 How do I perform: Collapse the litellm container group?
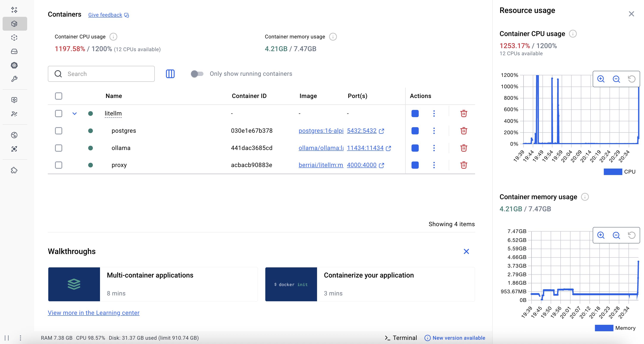pos(75,114)
